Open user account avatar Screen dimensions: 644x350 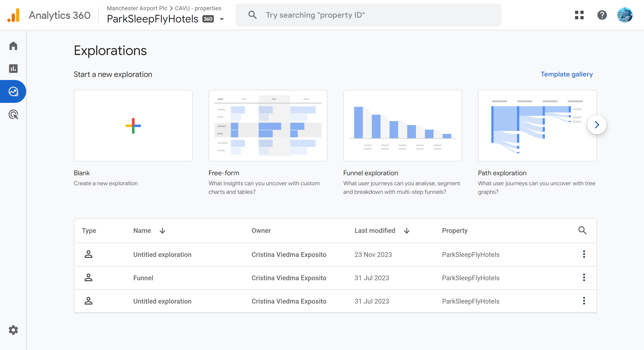click(x=624, y=15)
